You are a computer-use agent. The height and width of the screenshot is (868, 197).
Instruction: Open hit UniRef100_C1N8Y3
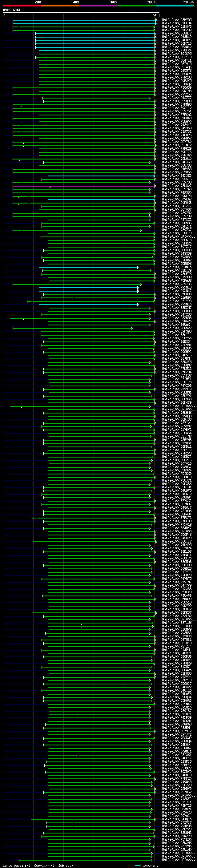177,26
